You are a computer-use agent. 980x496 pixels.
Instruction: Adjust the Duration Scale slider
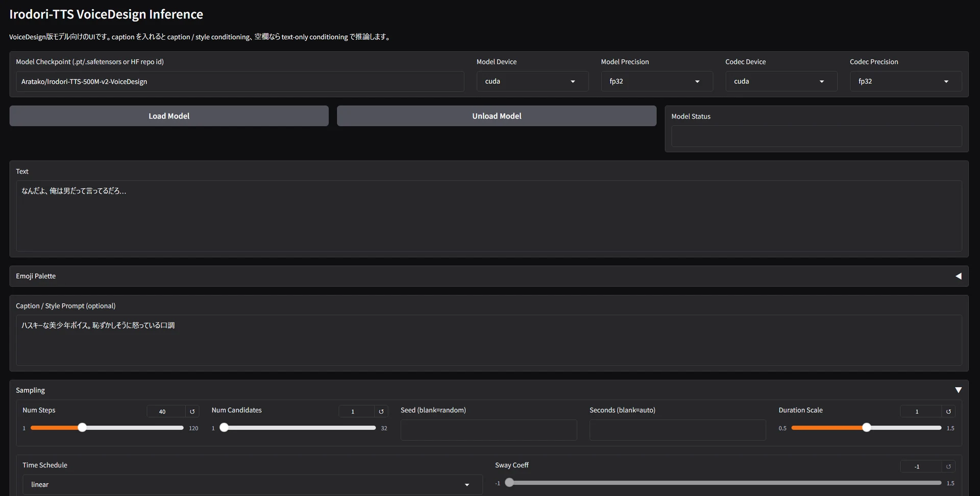click(866, 428)
